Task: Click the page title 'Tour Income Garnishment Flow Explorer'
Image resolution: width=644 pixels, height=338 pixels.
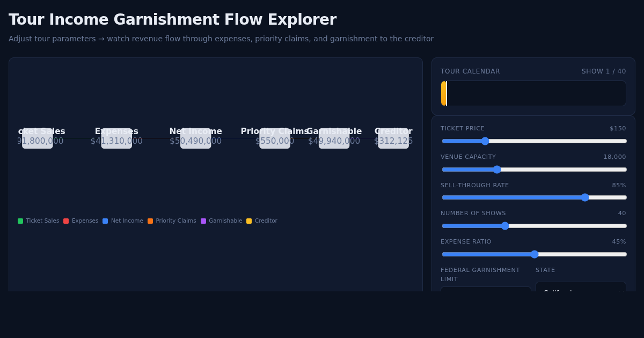Action: (x=173, y=20)
